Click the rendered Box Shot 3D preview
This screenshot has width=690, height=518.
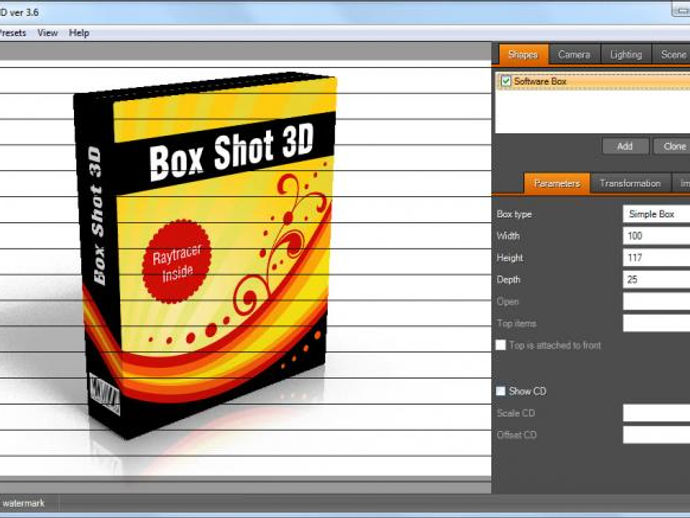pos(207,255)
